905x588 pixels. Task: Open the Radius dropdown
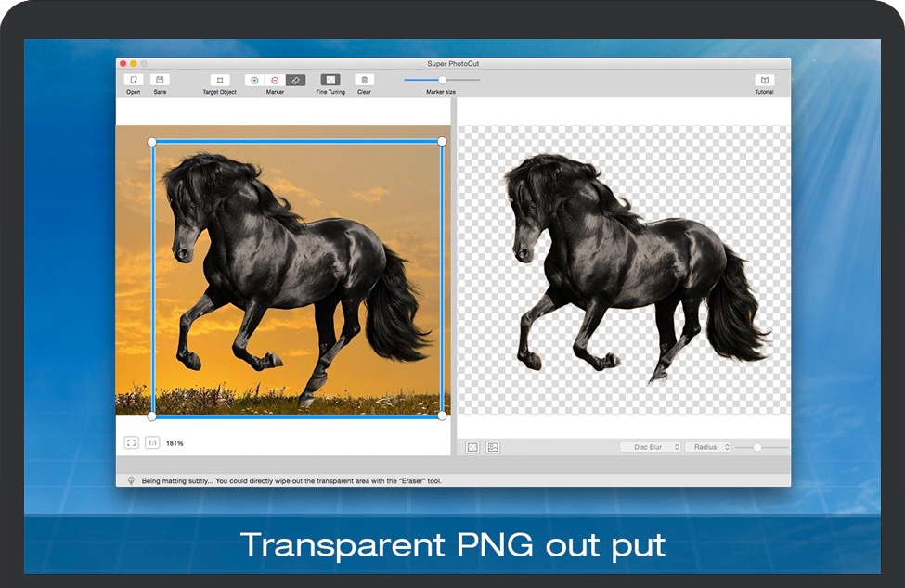coord(708,447)
